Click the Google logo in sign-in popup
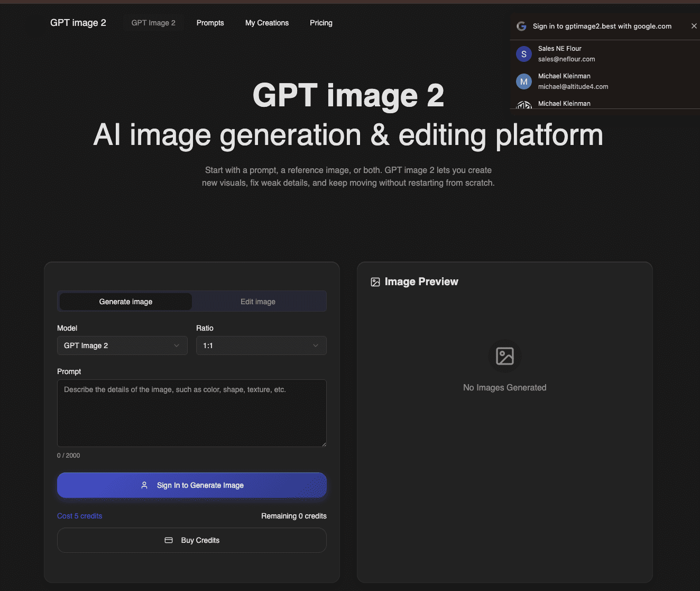 [521, 26]
